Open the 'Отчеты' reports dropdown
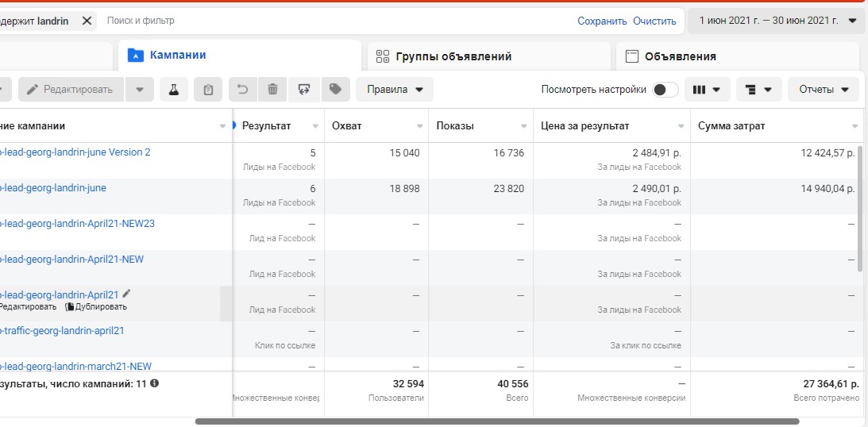Screen dimensions: 868x427 824,90
